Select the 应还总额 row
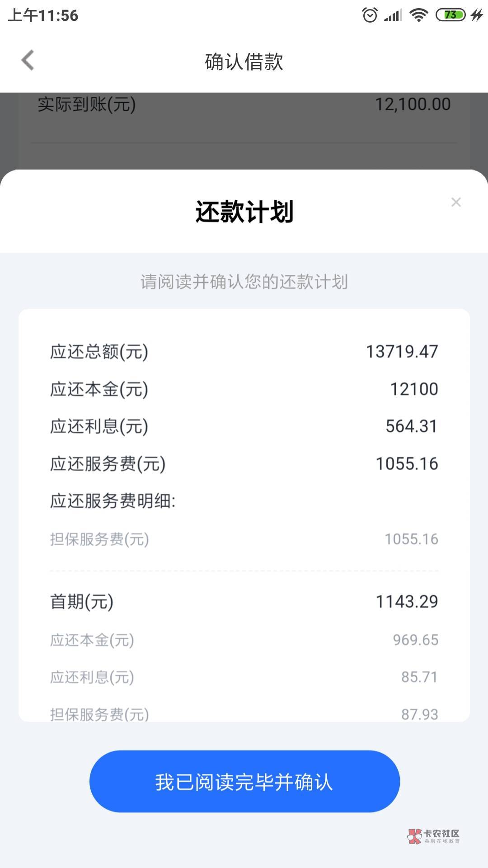 coord(244,352)
